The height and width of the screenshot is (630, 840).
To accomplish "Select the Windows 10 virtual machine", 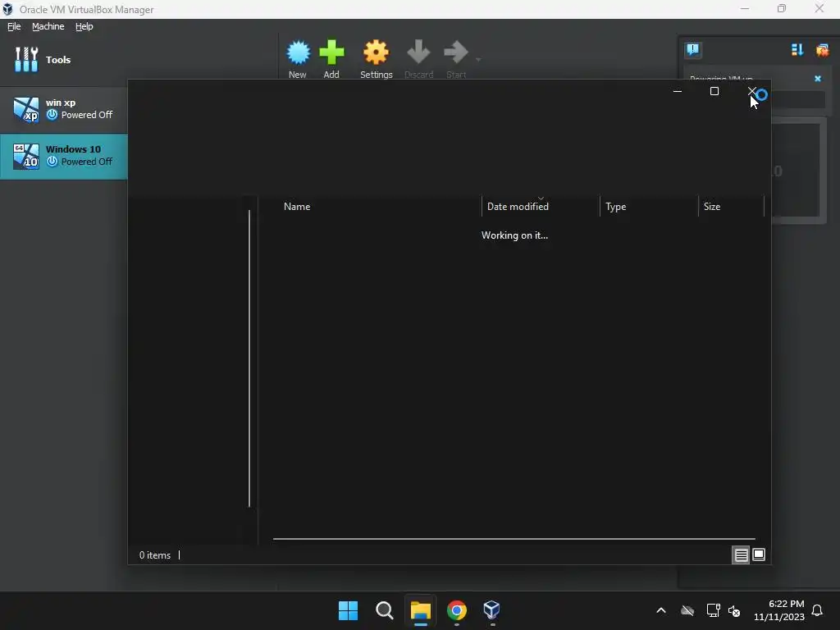I will pyautogui.click(x=64, y=156).
